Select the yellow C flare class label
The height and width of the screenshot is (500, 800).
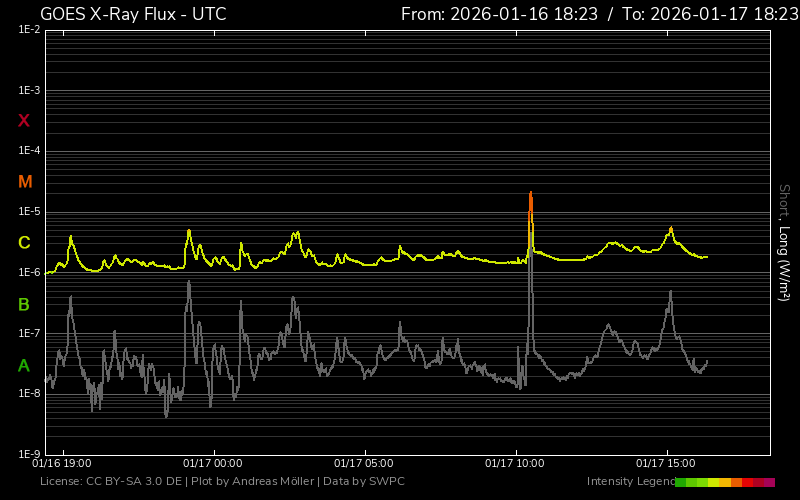point(25,243)
